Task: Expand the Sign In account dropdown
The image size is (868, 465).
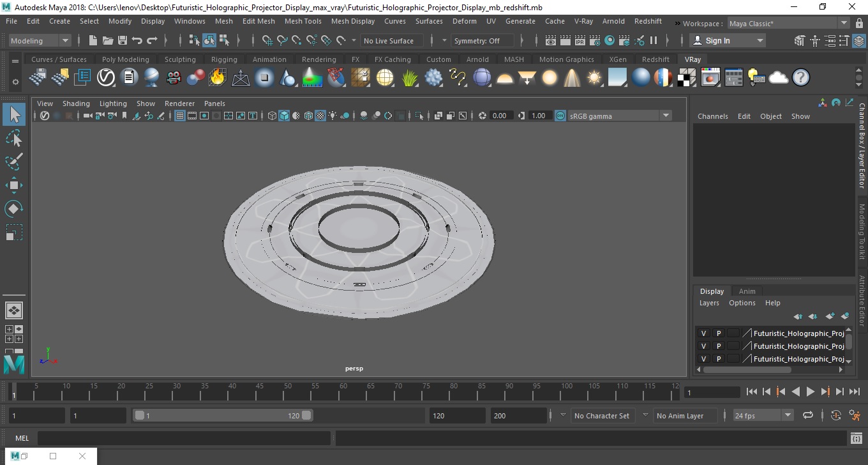Action: [x=728, y=40]
